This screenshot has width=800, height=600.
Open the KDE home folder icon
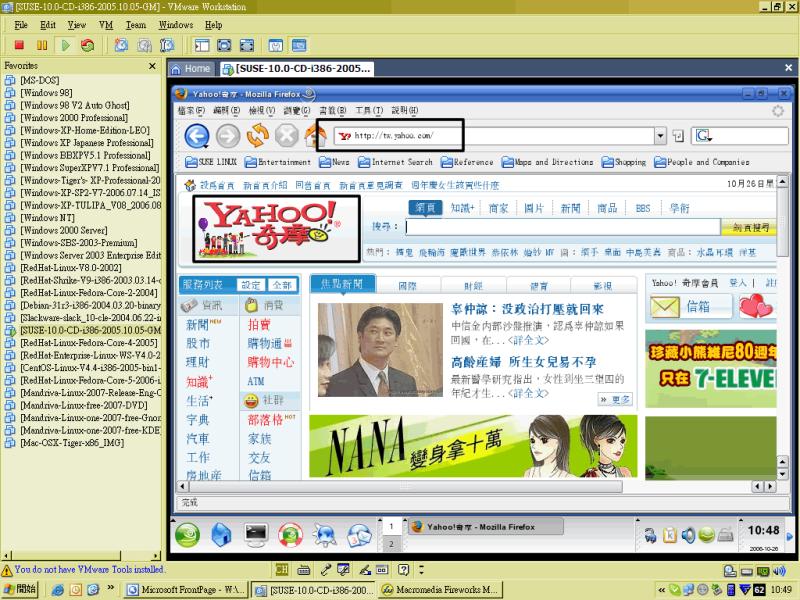point(221,535)
